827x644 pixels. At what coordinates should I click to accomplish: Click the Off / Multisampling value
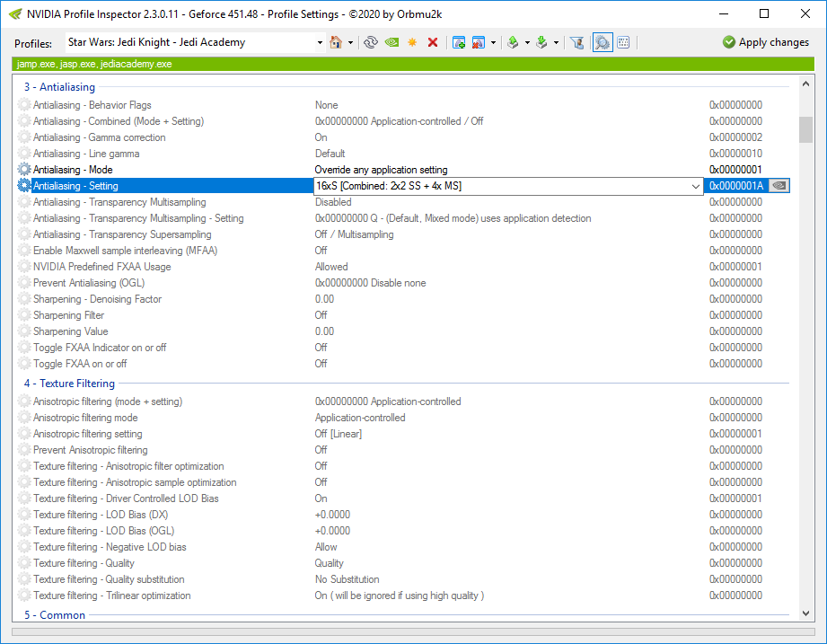coord(354,234)
